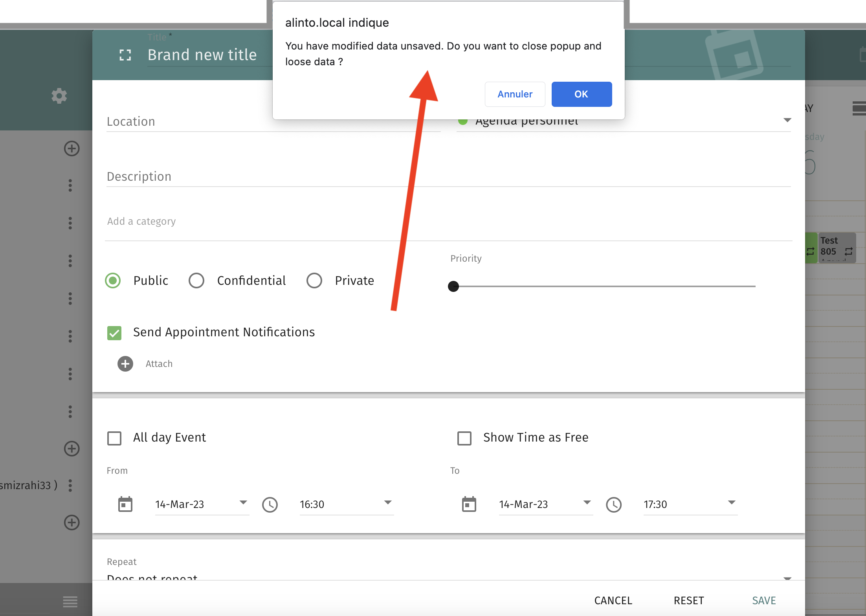Select the Private radio button

click(314, 280)
